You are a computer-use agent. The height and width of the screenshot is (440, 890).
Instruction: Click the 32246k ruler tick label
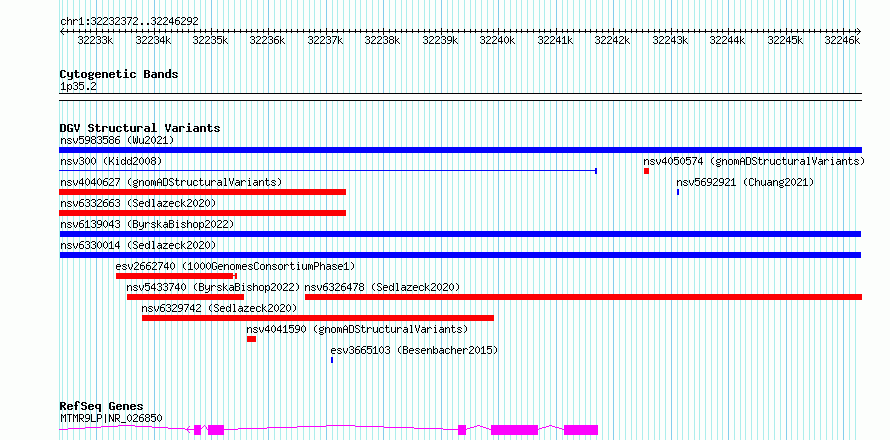tap(842, 40)
